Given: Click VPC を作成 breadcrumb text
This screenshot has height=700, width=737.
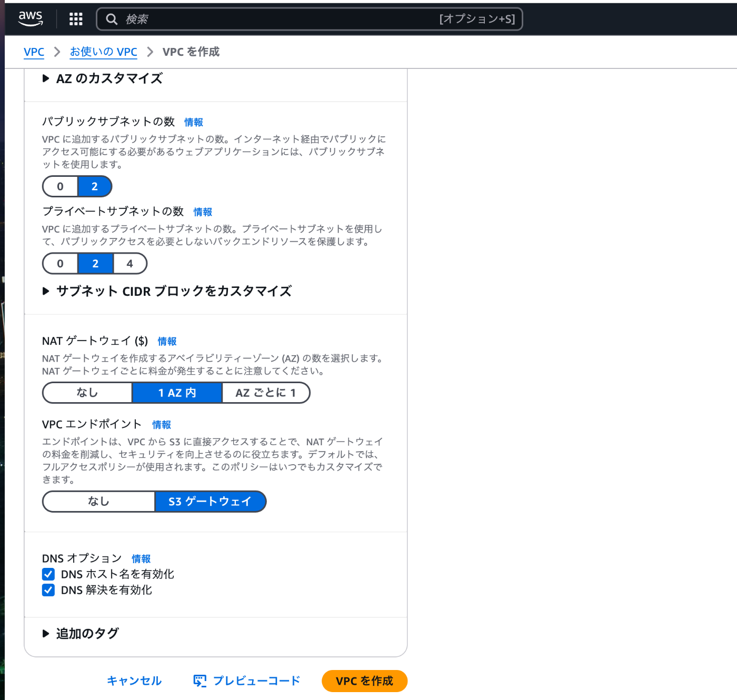Looking at the screenshot, I should [x=191, y=52].
